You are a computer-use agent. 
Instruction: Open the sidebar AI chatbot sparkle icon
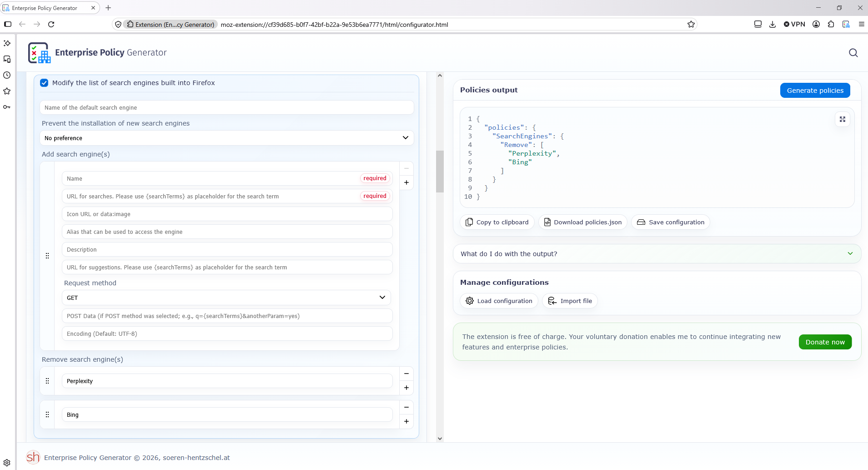click(x=7, y=43)
